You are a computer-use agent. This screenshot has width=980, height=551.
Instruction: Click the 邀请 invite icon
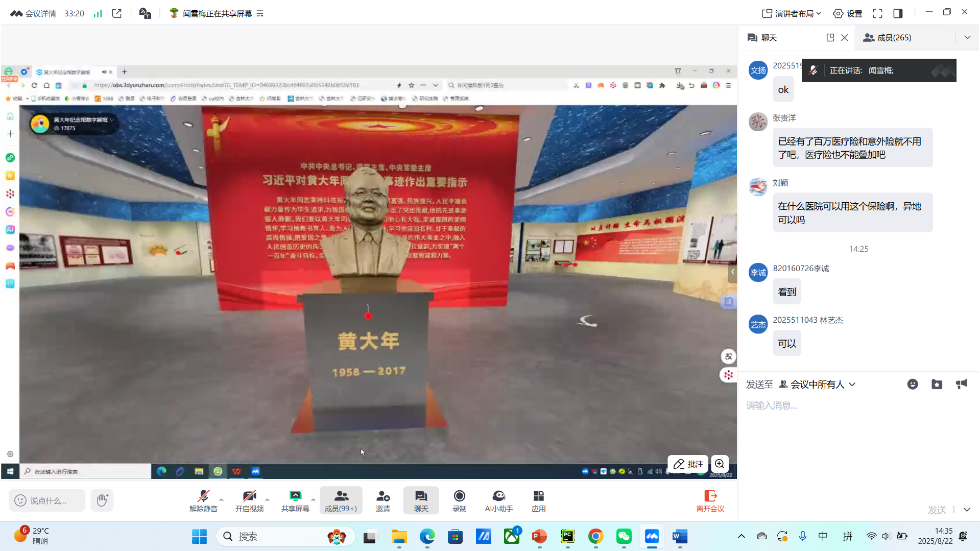[383, 500]
